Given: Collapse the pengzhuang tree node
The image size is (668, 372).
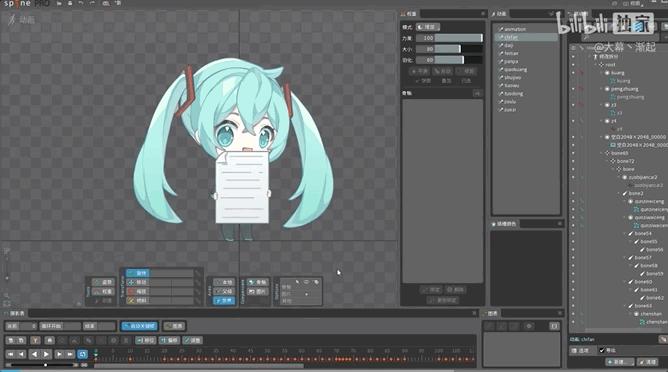Looking at the screenshot, I should coord(602,89).
